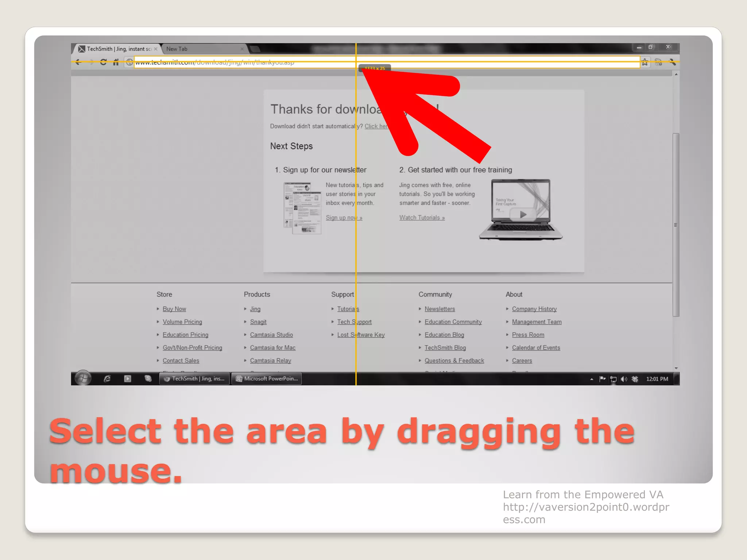Open Questions & Feedback link
Screen dimensions: 747x560
pos(454,361)
